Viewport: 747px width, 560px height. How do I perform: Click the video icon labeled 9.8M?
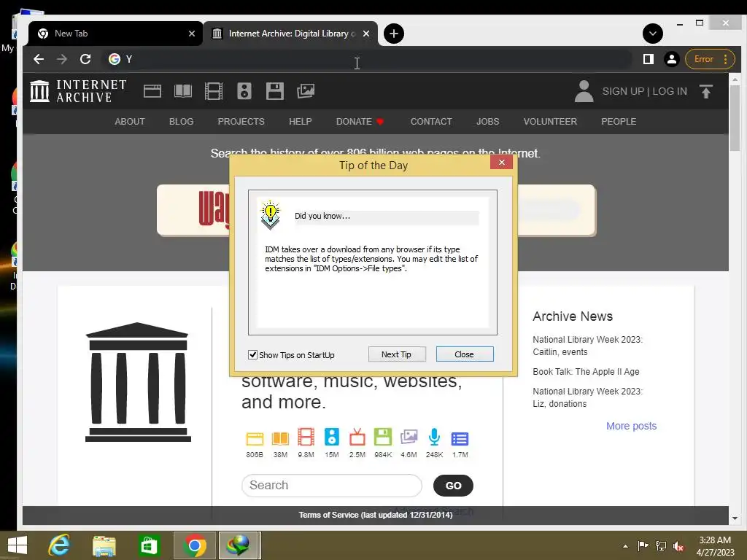pos(306,437)
